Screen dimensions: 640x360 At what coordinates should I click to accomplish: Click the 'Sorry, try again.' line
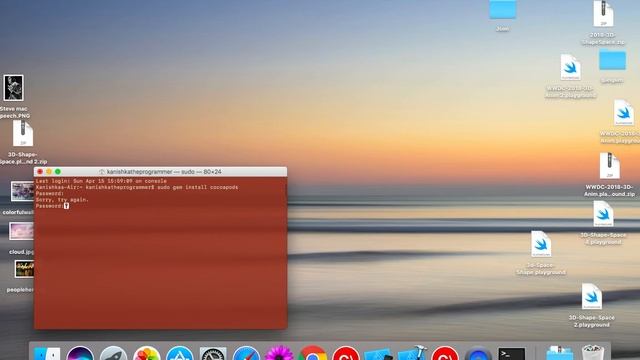(62, 200)
